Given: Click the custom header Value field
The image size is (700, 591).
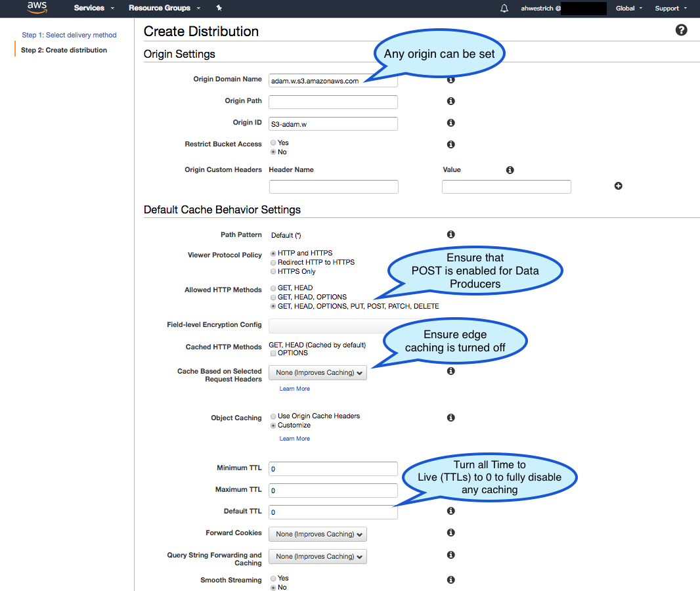Looking at the screenshot, I should [x=506, y=186].
